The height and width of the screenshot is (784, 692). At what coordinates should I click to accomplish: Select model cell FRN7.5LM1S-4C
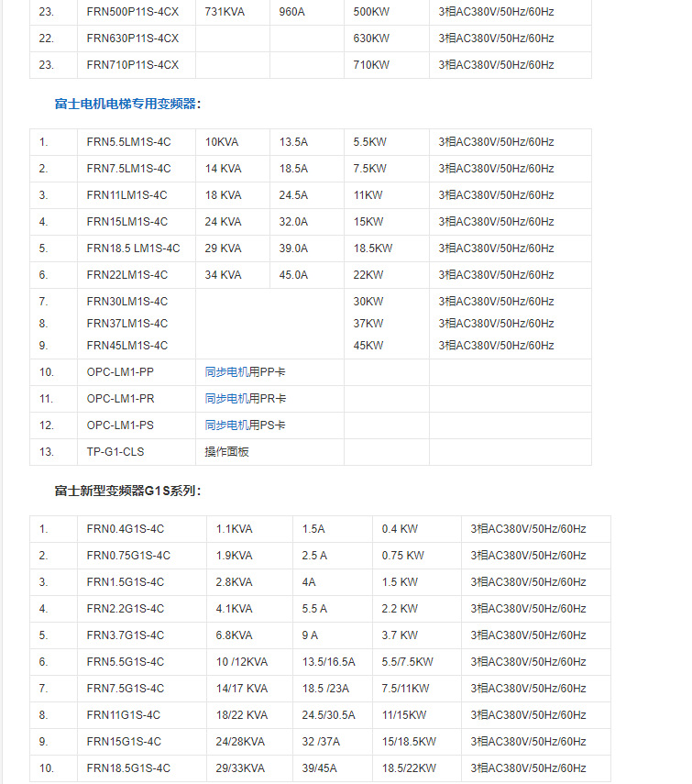[137, 169]
